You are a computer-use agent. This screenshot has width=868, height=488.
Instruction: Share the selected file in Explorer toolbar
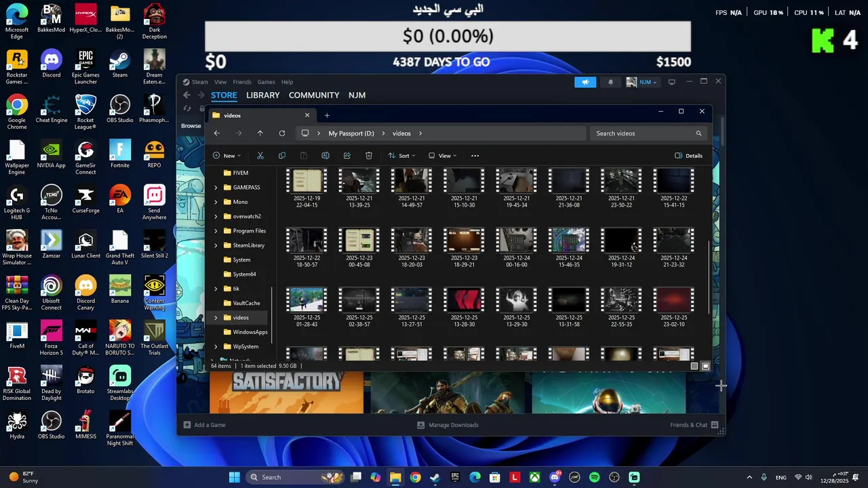(347, 156)
